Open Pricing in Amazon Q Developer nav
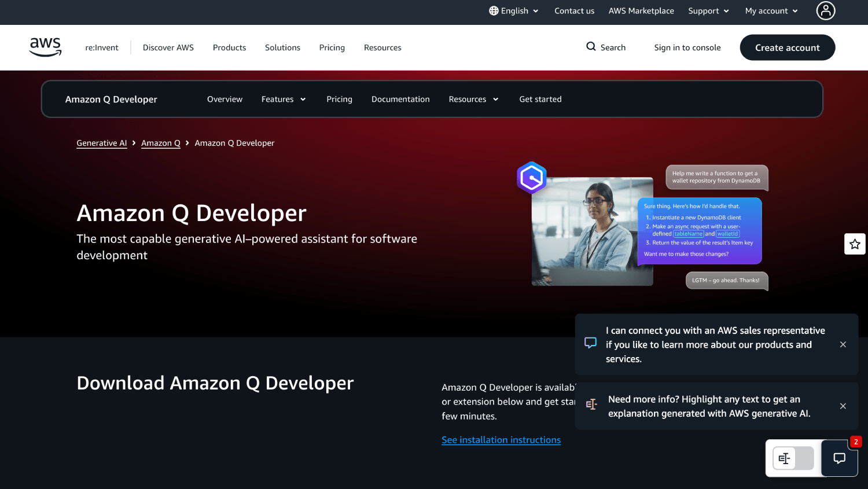 [x=339, y=99]
